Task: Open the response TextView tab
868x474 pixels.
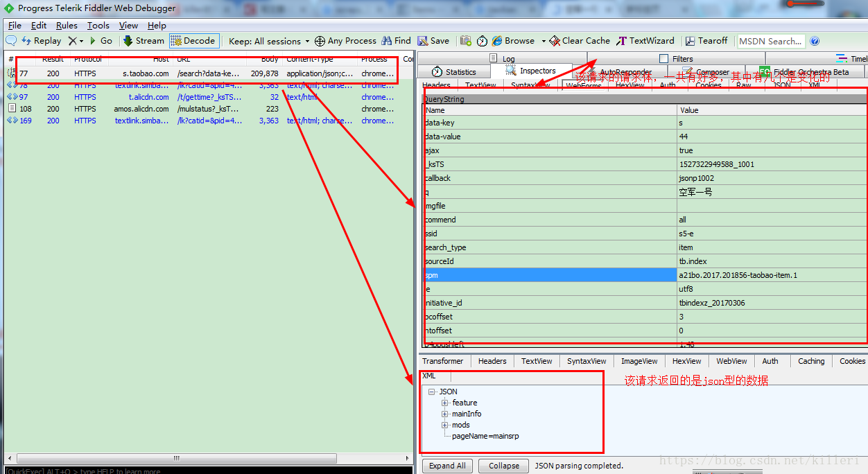Action: (537, 361)
